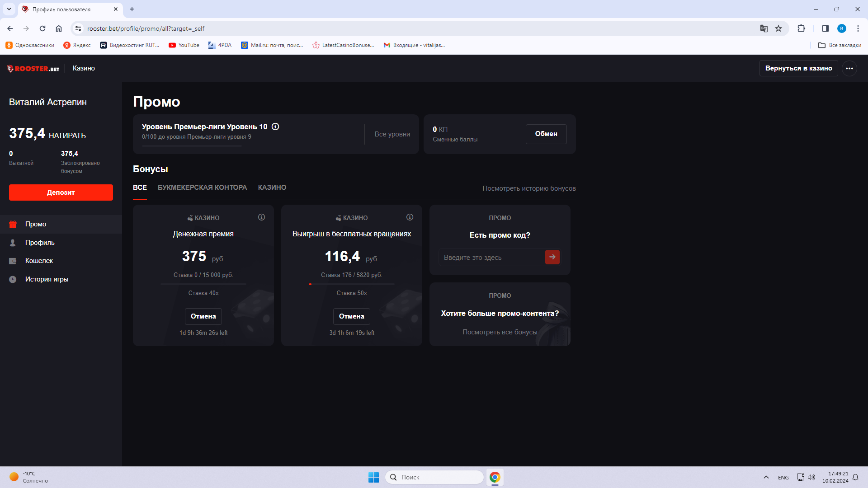Submit promo code with red arrow button
Viewport: 868px width, 488px height.
coord(552,257)
